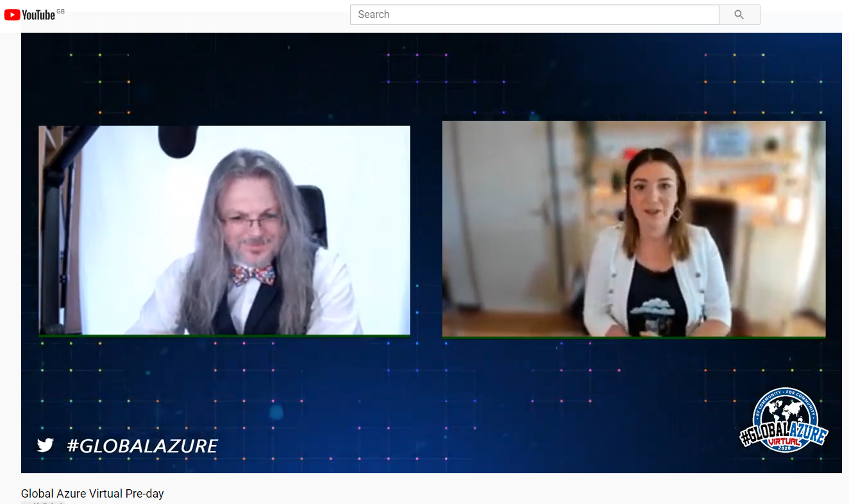
Task: Focus the Search text field
Action: tap(534, 15)
